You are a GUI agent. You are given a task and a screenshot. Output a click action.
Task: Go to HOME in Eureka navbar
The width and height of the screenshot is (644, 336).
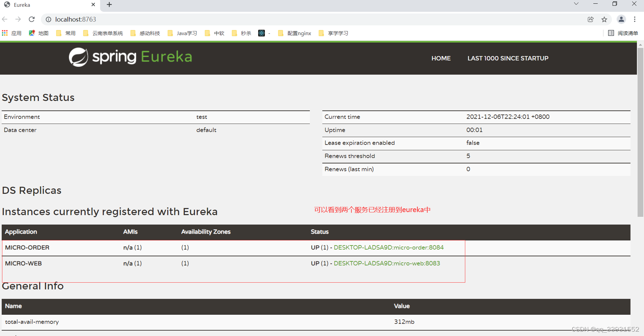tap(441, 58)
